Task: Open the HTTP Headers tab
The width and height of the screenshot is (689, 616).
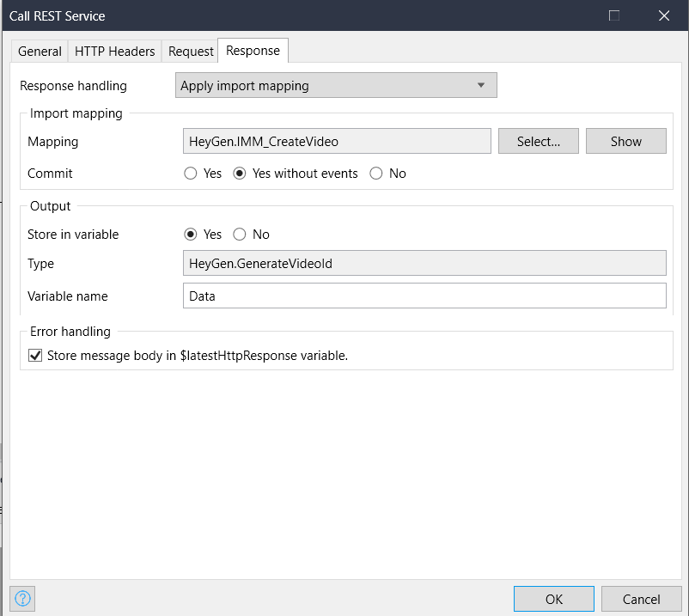Action: click(x=115, y=52)
